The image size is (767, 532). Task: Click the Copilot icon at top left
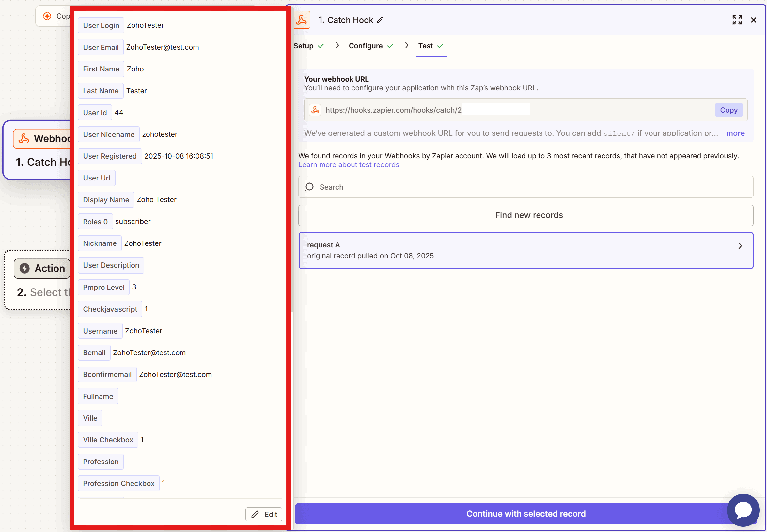pyautogui.click(x=47, y=16)
